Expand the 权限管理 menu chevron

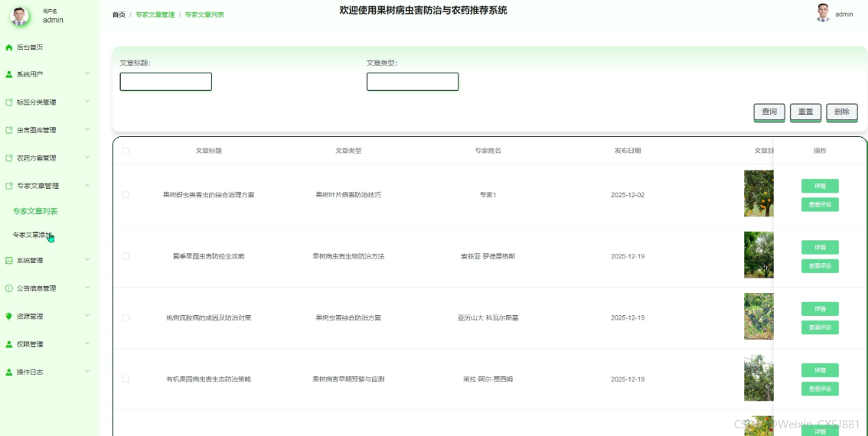click(87, 343)
